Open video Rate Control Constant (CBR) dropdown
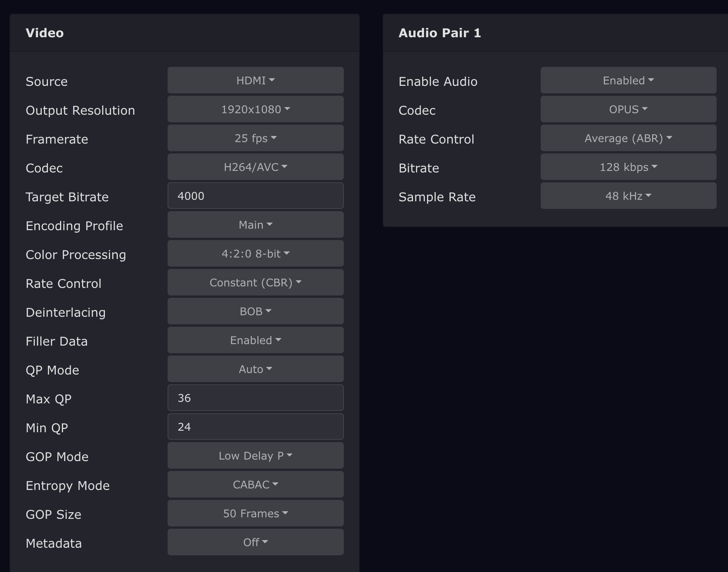 click(255, 283)
